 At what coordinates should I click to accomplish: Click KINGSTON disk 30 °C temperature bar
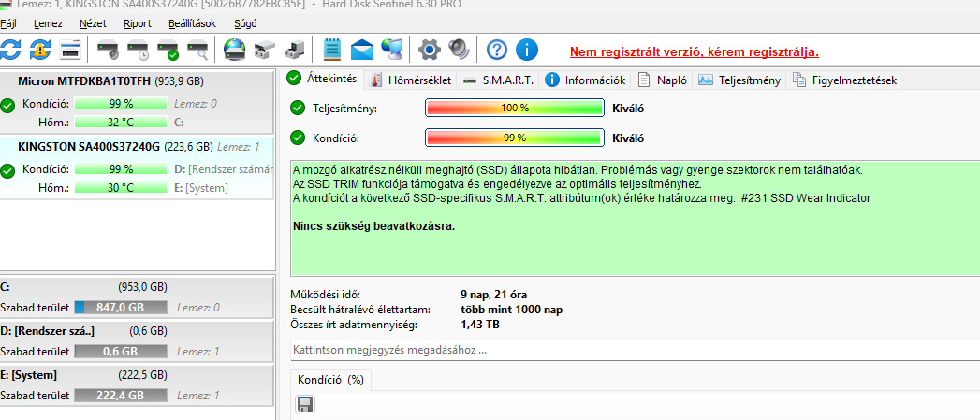click(121, 187)
